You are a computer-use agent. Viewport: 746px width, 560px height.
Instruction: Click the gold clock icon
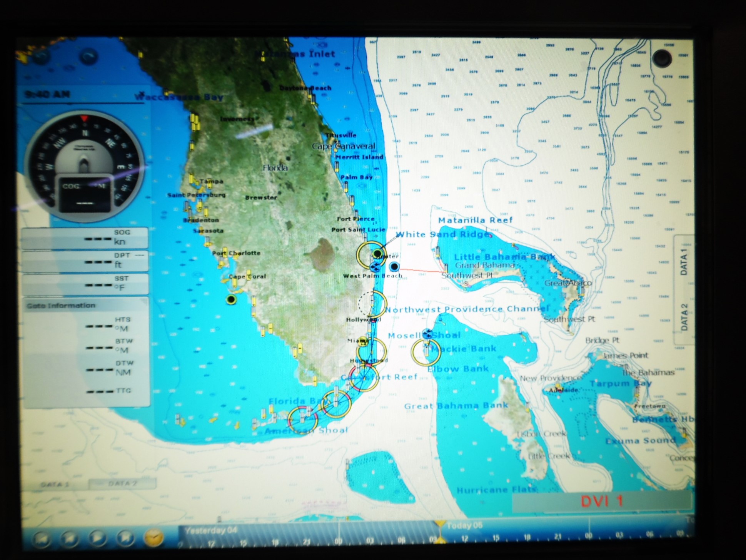click(x=154, y=537)
